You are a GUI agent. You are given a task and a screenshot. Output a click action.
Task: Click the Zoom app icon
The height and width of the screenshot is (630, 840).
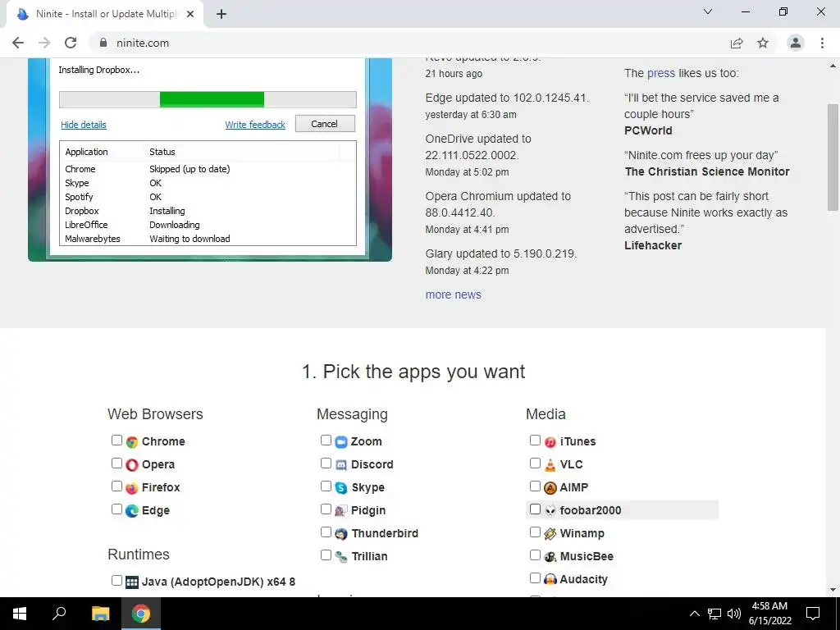click(341, 442)
